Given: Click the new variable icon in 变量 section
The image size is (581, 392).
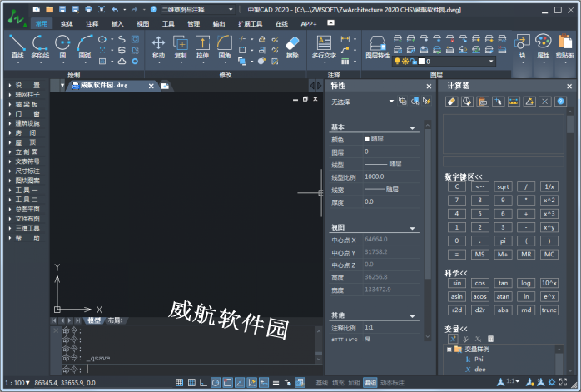Looking at the screenshot, I should click(x=453, y=339).
